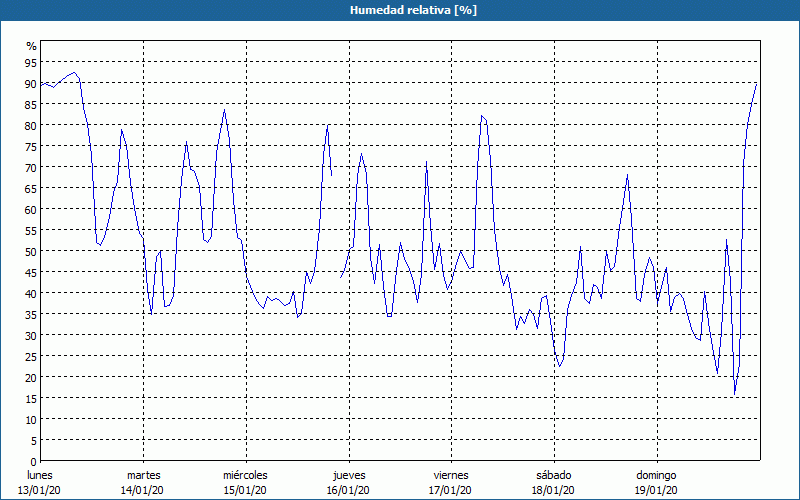Click the 'viernes' day label
This screenshot has height=500, width=800.
pos(451,475)
